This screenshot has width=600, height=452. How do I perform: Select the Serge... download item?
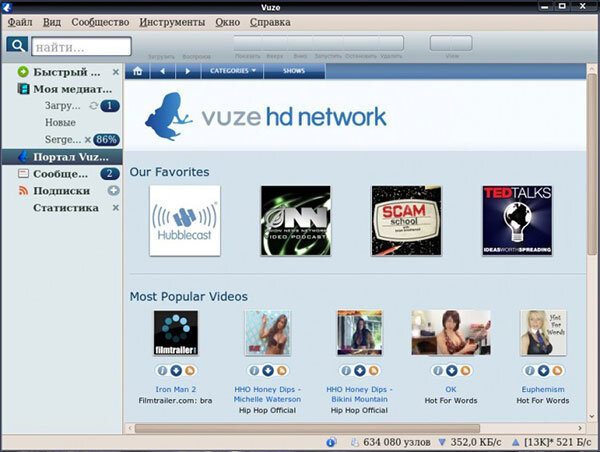tap(63, 139)
